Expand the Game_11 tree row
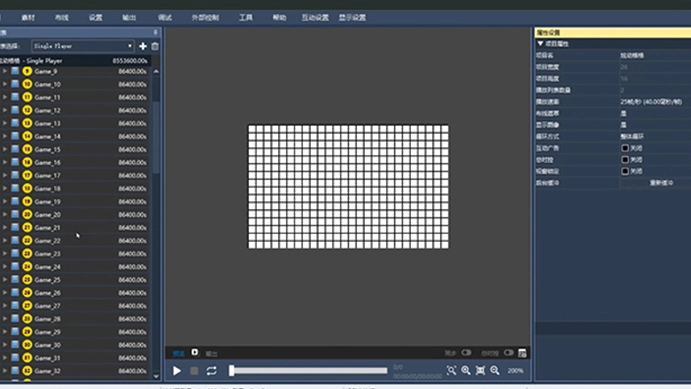 pyautogui.click(x=5, y=97)
